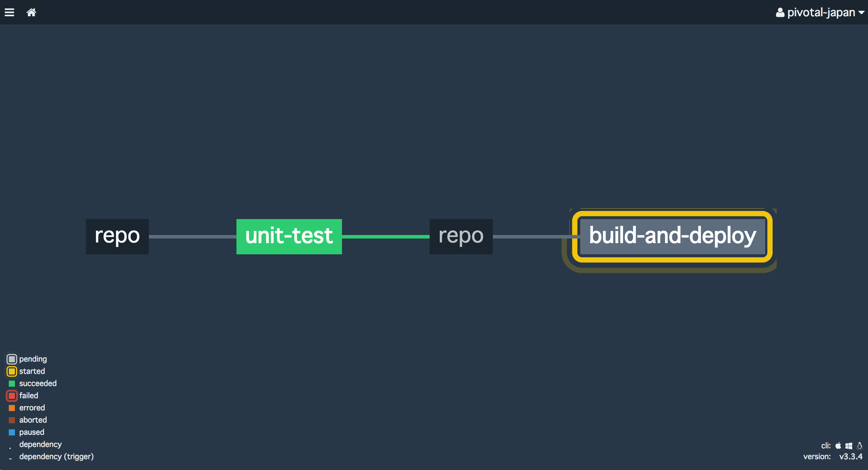Select the first repo resource node
Screen dimensions: 868x470
click(117, 236)
